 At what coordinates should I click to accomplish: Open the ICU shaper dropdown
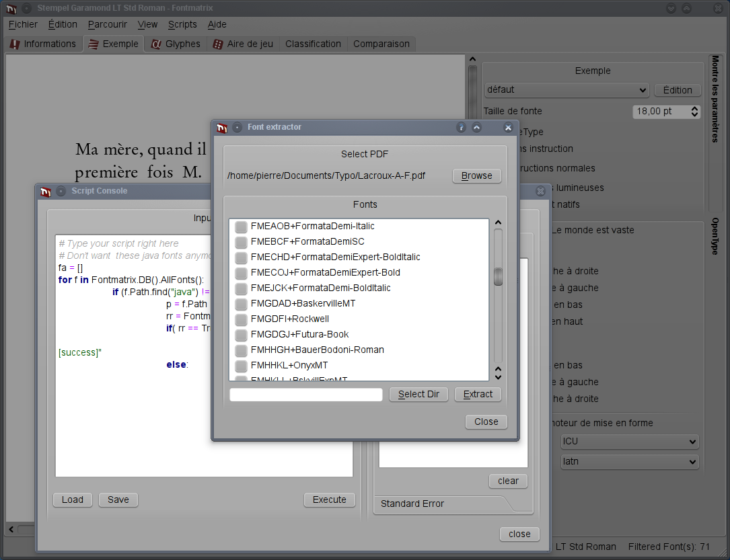[x=630, y=442]
